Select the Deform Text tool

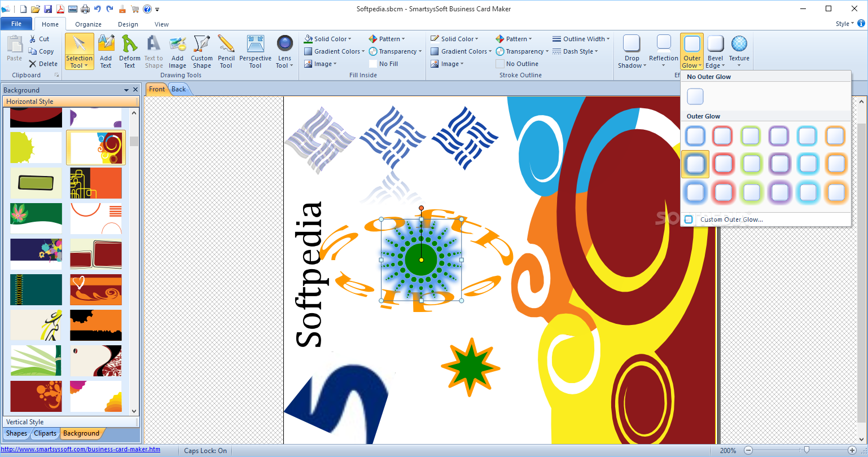pos(130,51)
